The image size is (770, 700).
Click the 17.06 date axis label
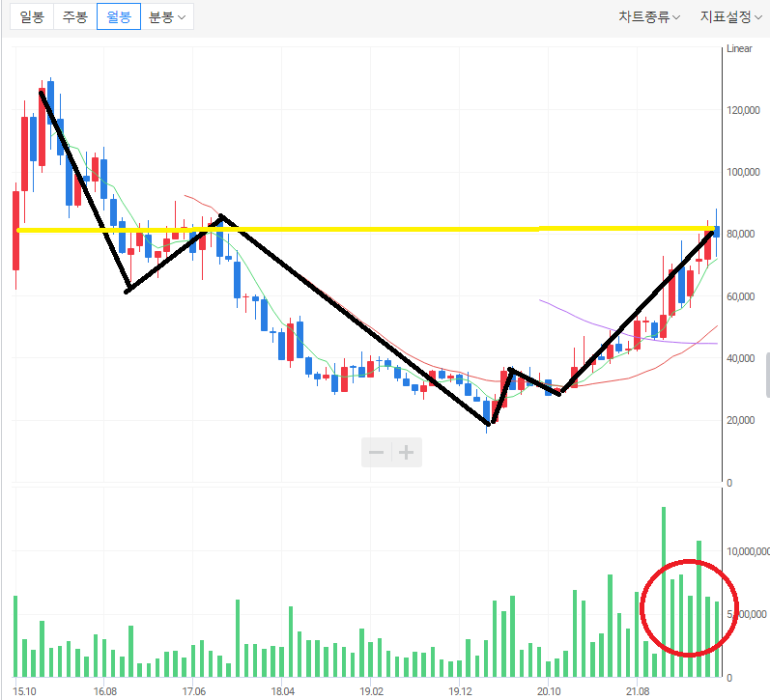(194, 691)
